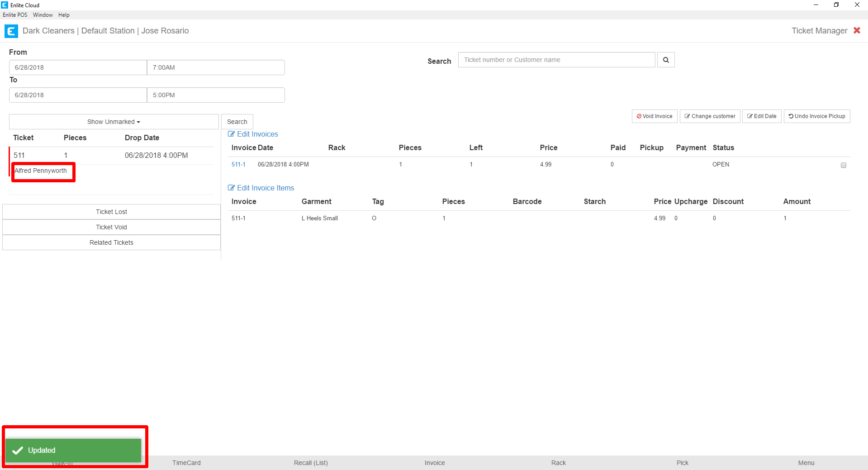Minimize the Enlite Cloud window
The width and height of the screenshot is (868, 470).
(816, 5)
